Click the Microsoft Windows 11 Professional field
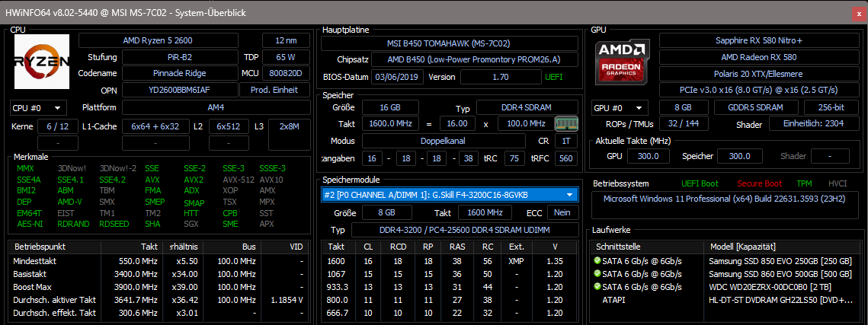868x325 pixels. 725,203
